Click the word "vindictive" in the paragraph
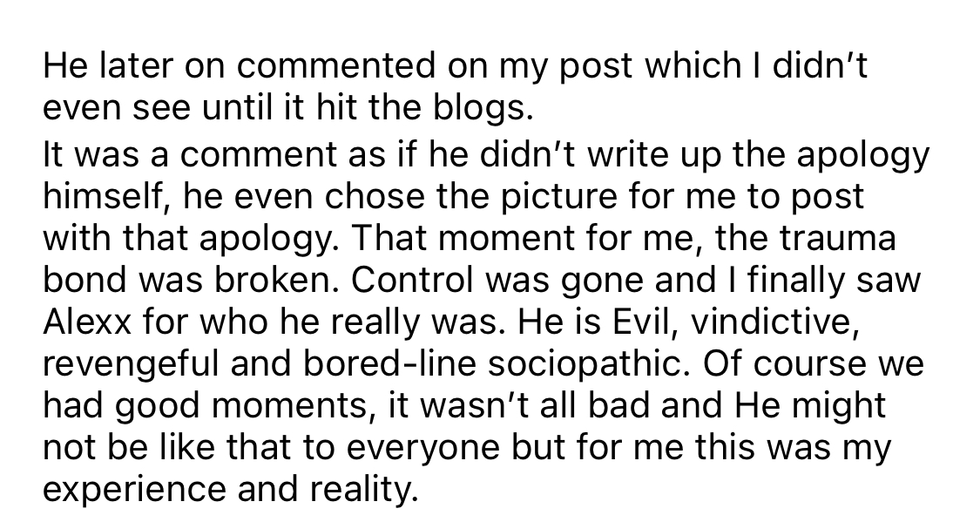This screenshot has height=522, width=980. point(771,322)
